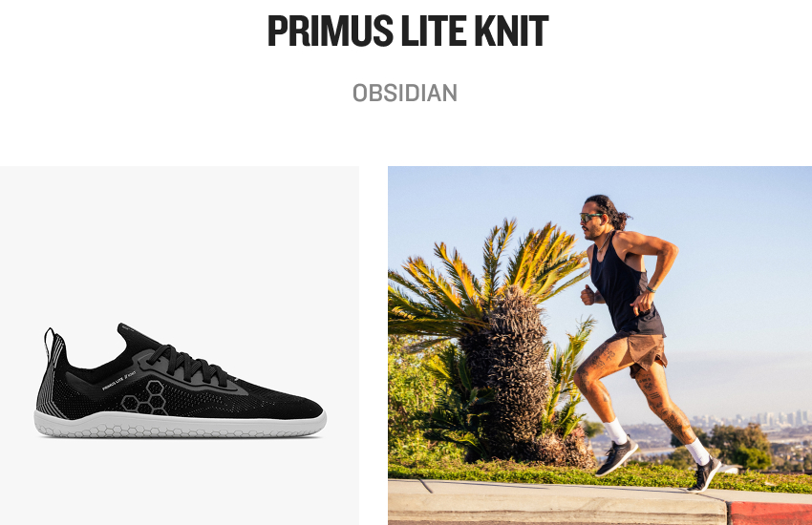Click the runner's green sunglasses
The image size is (812, 525).
tap(589, 218)
